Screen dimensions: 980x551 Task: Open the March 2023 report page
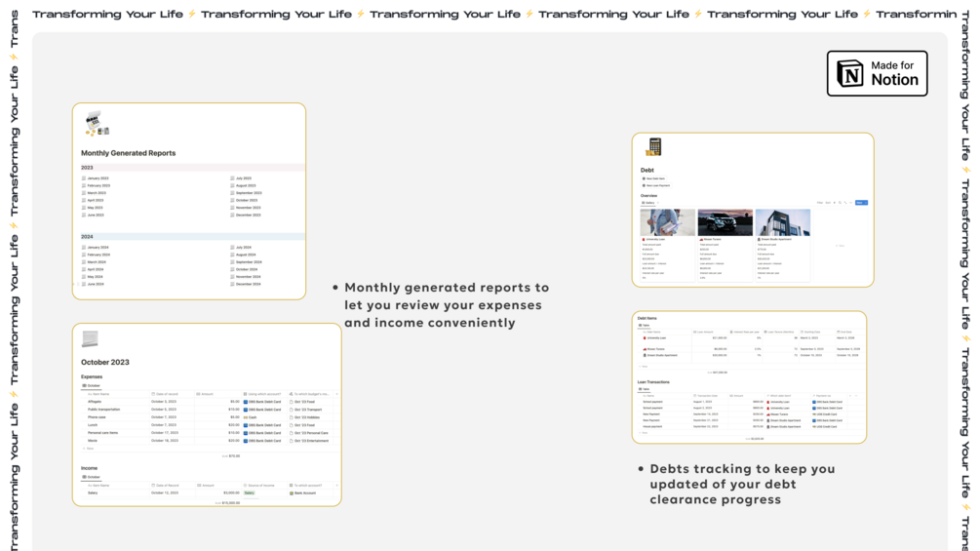[94, 193]
